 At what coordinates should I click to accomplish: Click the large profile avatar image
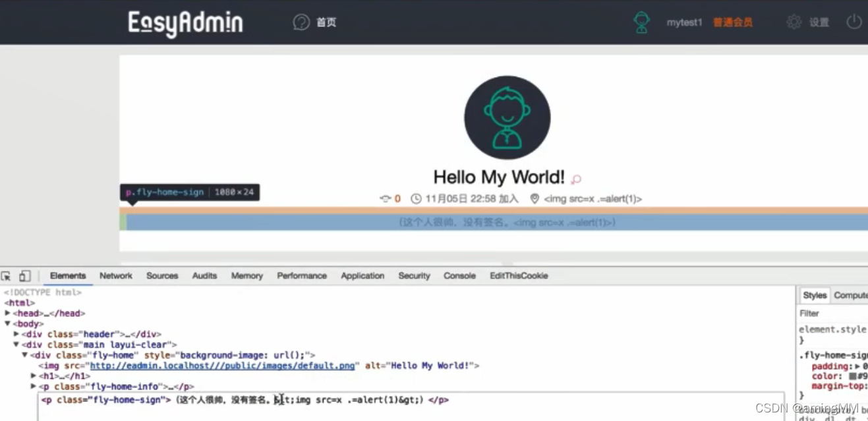[507, 117]
